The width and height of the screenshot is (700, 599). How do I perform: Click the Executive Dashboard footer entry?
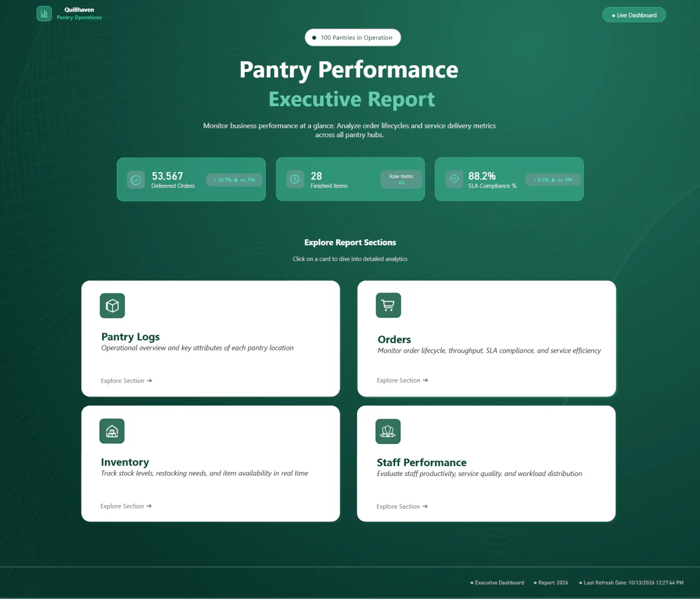click(x=497, y=583)
